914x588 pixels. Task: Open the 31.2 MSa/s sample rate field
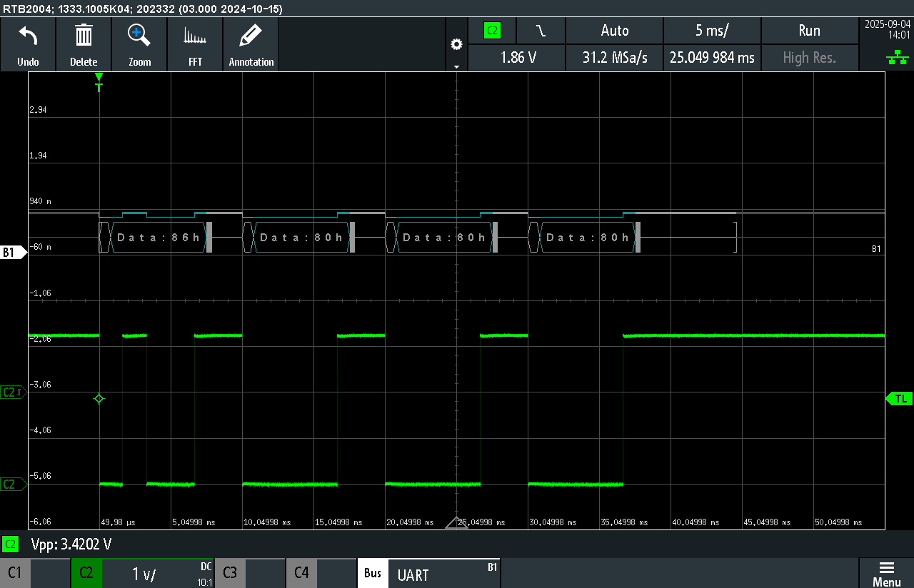click(615, 58)
